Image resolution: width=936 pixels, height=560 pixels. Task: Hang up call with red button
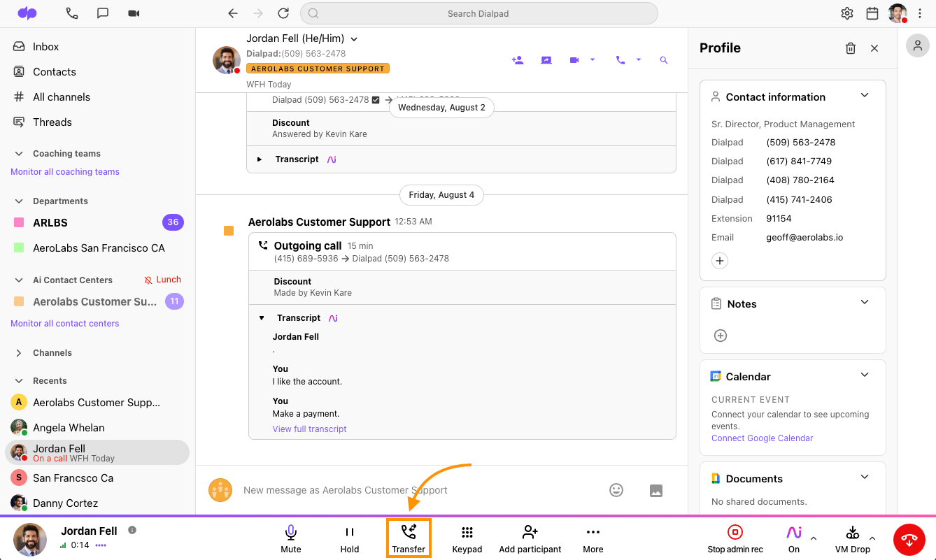point(909,539)
